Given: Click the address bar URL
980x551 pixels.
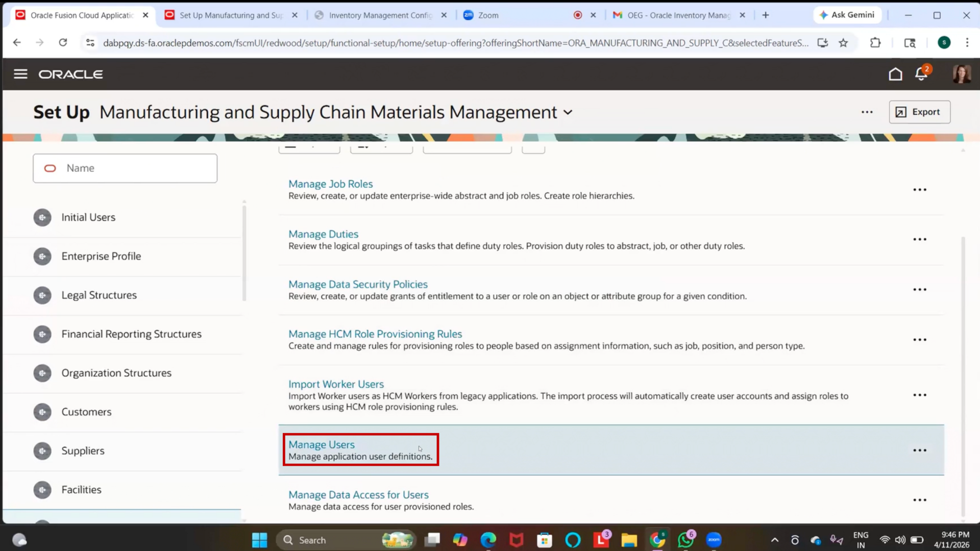Looking at the screenshot, I should pos(455,43).
